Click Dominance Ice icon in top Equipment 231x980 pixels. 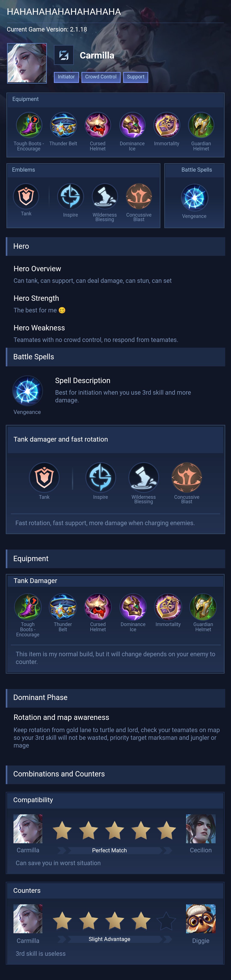(x=132, y=125)
